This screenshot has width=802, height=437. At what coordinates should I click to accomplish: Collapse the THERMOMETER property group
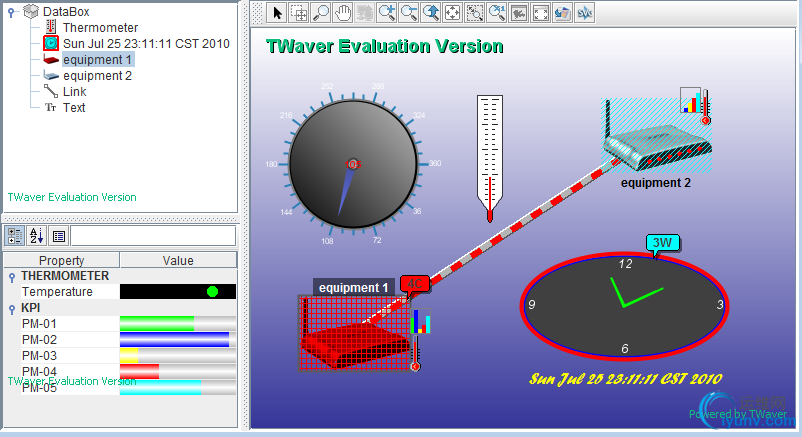(12, 277)
